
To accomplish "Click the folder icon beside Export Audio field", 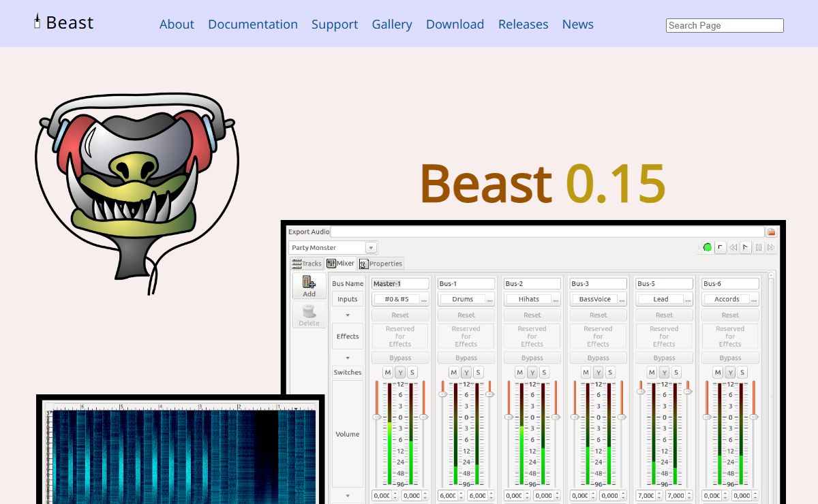I will click(x=772, y=232).
